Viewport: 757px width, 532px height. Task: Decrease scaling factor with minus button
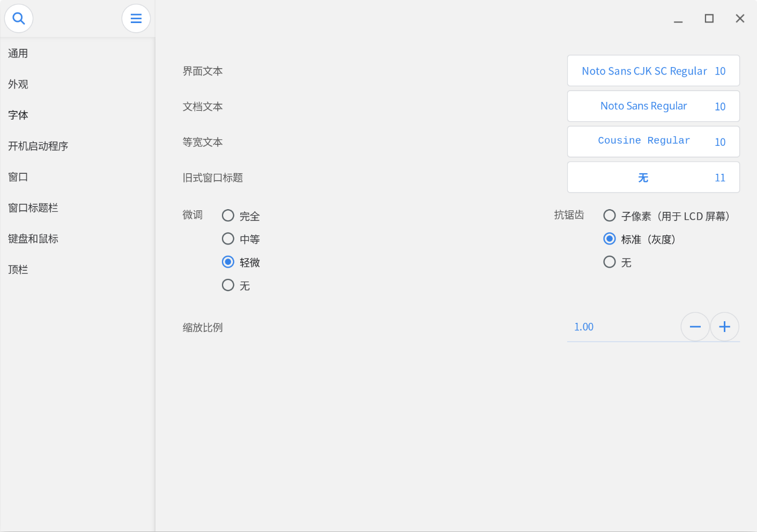tap(695, 327)
